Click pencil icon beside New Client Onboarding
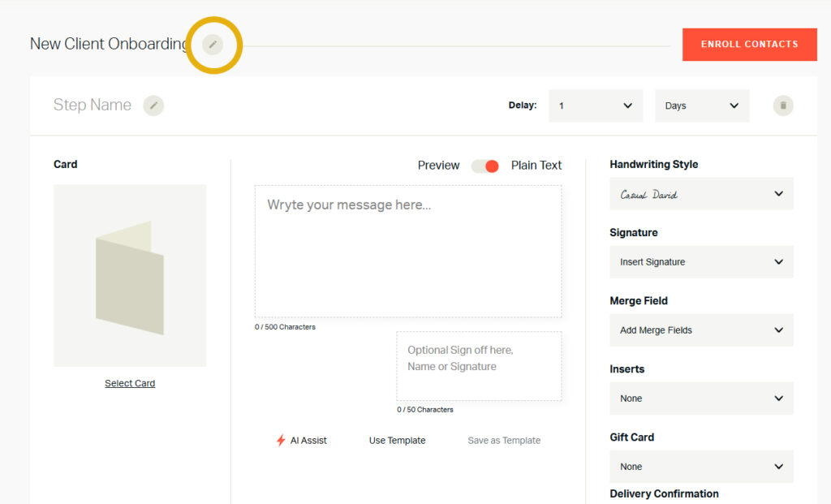Screen dimensions: 831x504 [x=213, y=45]
